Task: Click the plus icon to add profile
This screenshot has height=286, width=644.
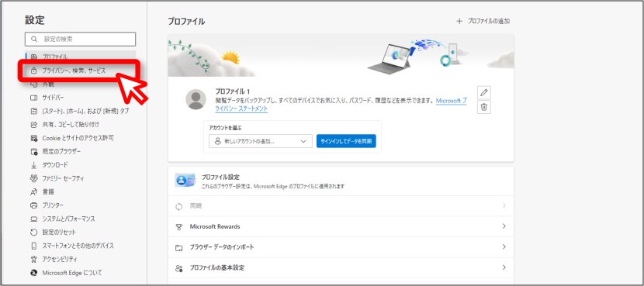Action: (459, 22)
